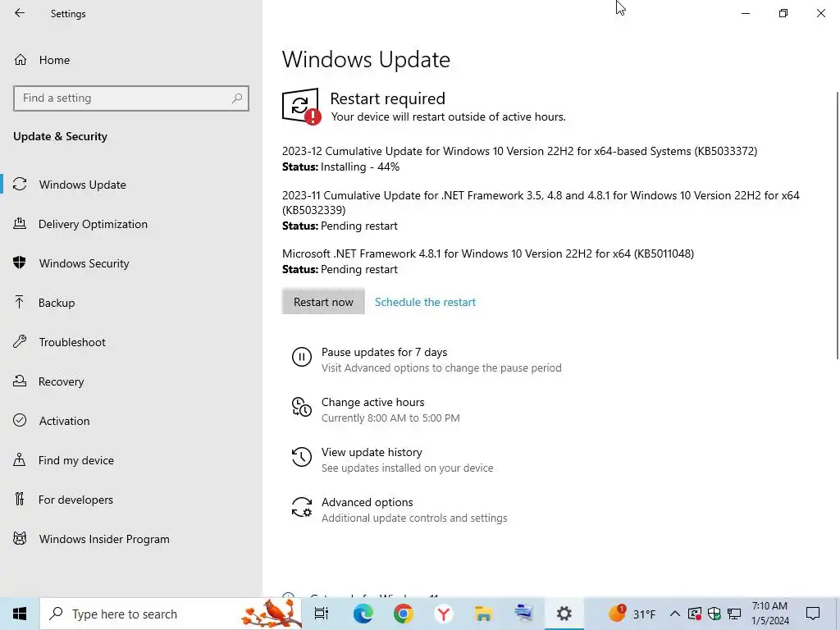Viewport: 840px width, 630px height.
Task: Click the Home house icon
Action: click(21, 59)
